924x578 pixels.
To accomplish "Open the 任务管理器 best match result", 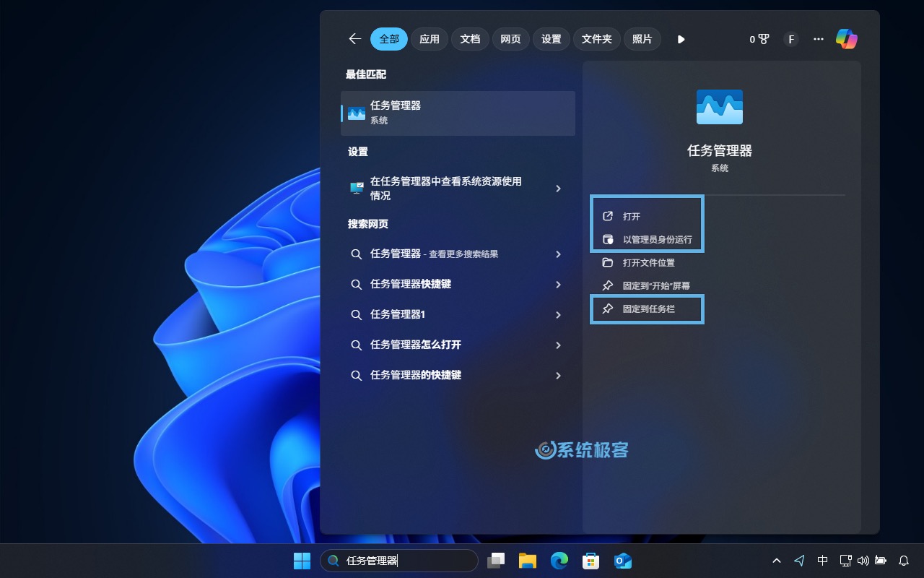I will (x=458, y=113).
